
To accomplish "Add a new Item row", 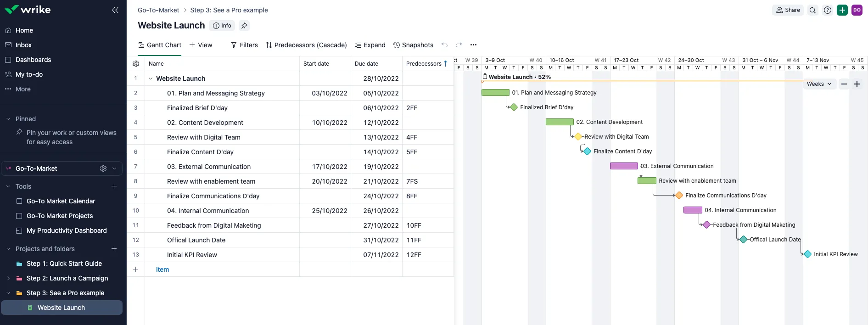I will pyautogui.click(x=162, y=269).
